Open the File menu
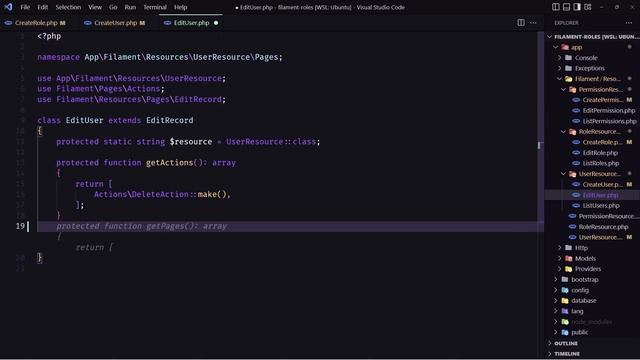 click(25, 7)
